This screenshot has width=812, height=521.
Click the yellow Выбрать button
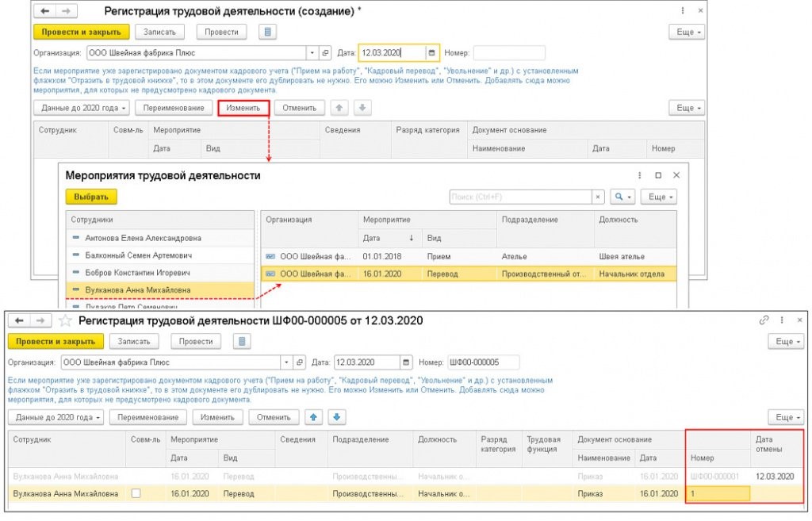coord(91,197)
